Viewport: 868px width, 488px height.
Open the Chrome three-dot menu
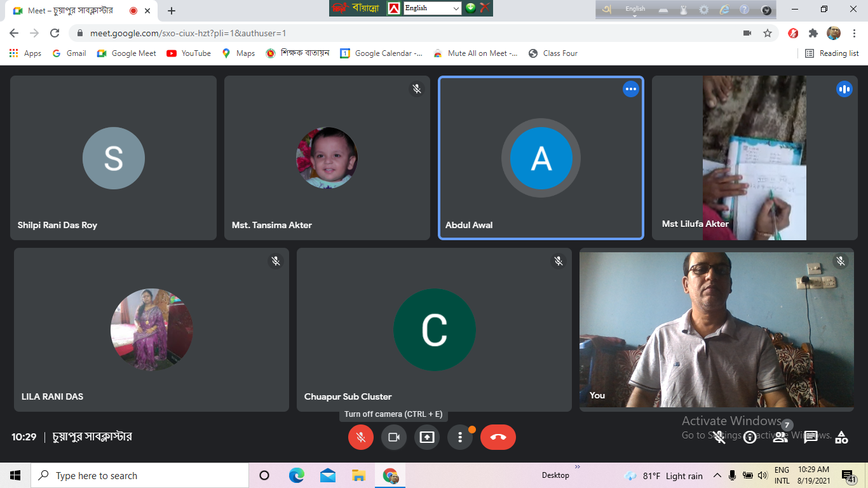[x=853, y=33]
